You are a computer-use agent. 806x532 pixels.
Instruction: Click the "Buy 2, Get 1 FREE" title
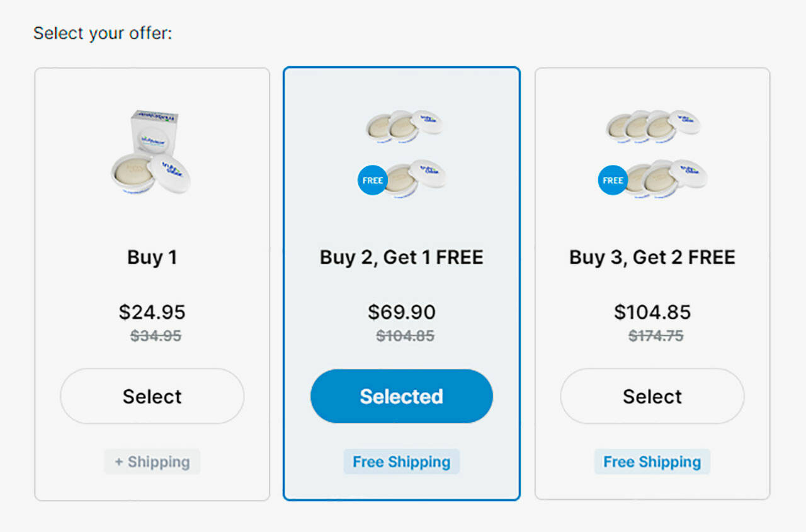(x=402, y=258)
